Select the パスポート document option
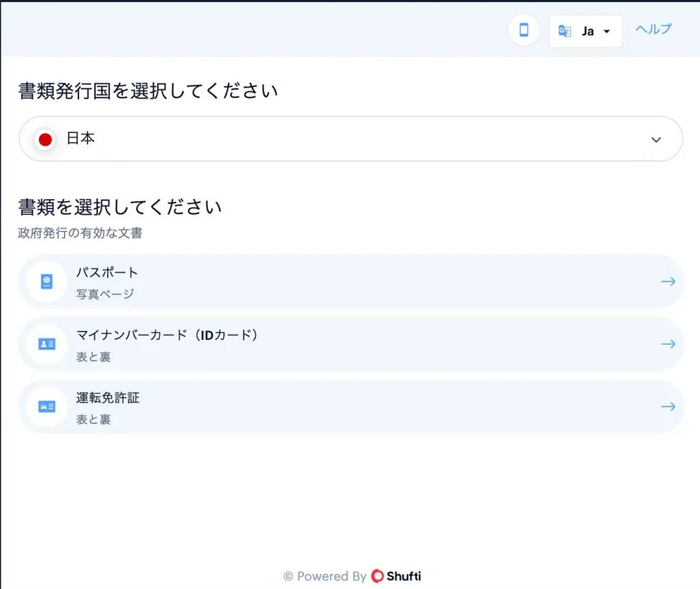 pos(350,281)
